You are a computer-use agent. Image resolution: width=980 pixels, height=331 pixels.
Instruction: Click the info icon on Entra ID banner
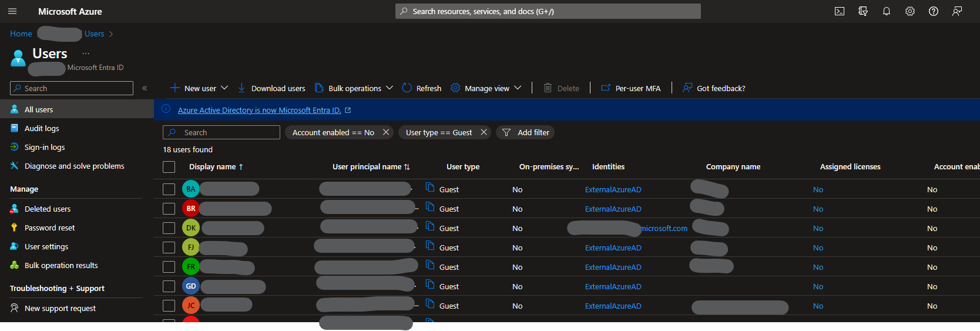point(166,109)
